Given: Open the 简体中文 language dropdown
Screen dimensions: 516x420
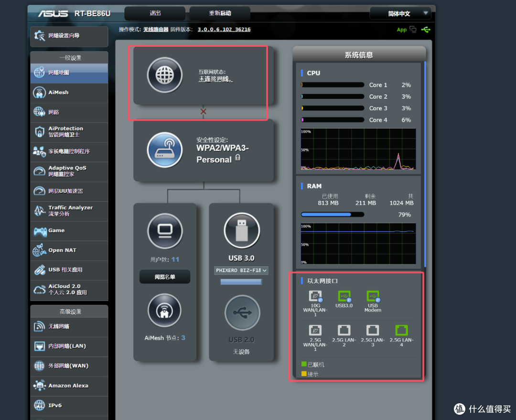Looking at the screenshot, I should point(400,13).
